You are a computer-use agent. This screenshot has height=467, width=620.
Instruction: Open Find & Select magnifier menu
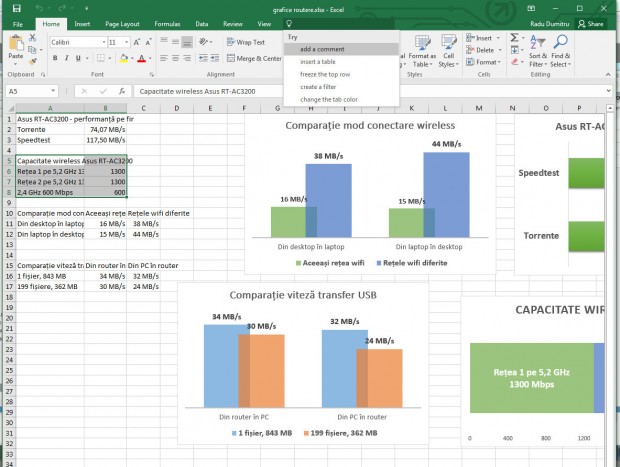[561, 51]
